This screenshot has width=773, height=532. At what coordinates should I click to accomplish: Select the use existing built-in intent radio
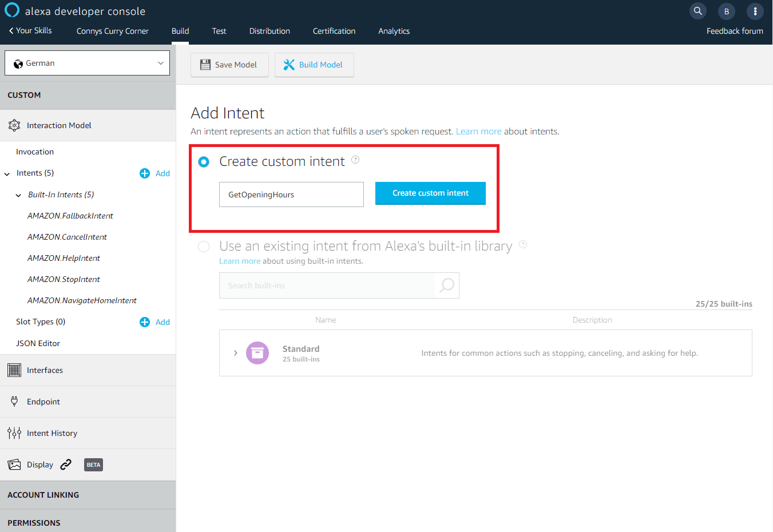pyautogui.click(x=204, y=247)
